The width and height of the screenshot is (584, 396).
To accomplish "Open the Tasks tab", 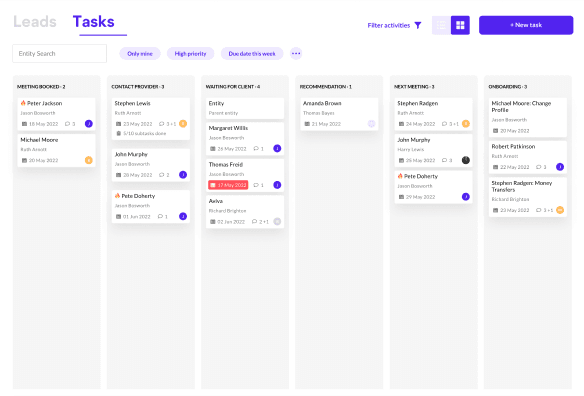I will pos(93,22).
